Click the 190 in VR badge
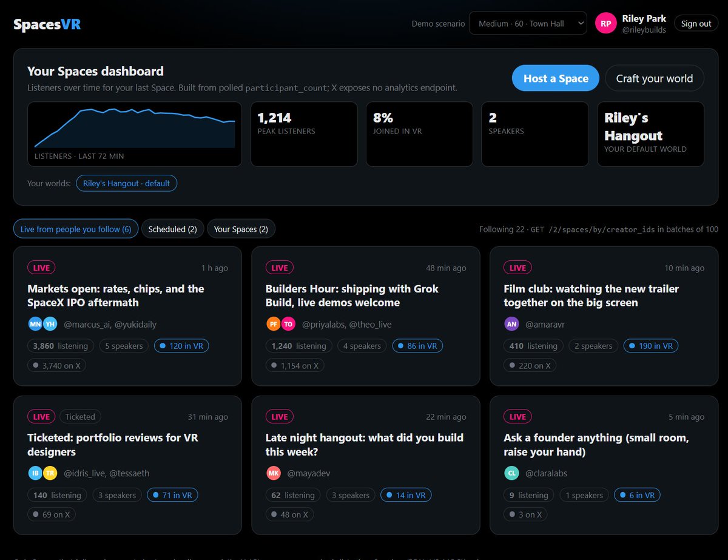 (650, 346)
